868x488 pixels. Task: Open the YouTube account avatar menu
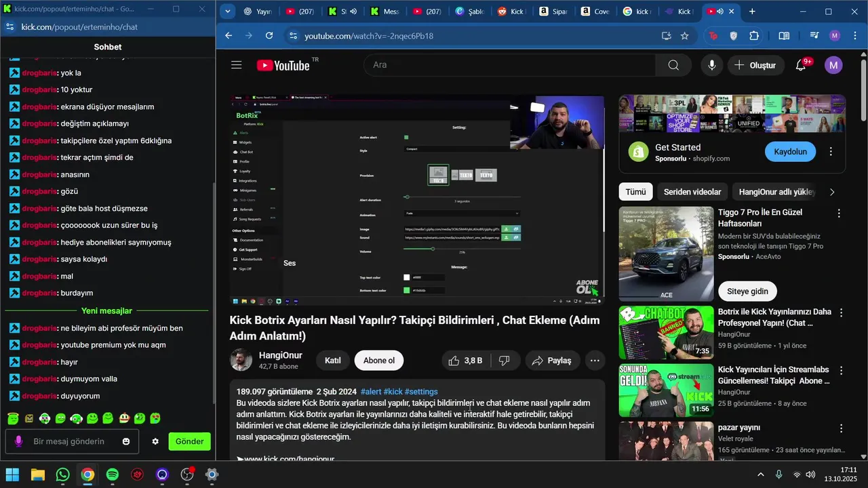click(833, 65)
